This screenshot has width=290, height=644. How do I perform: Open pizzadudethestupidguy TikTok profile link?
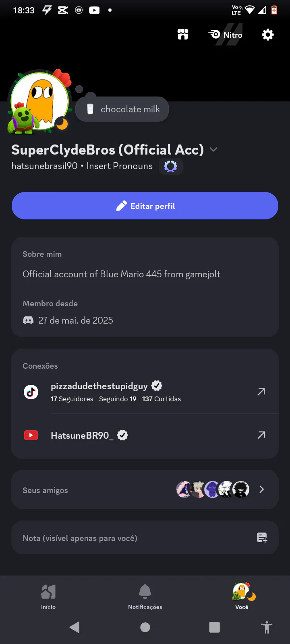pos(99,386)
